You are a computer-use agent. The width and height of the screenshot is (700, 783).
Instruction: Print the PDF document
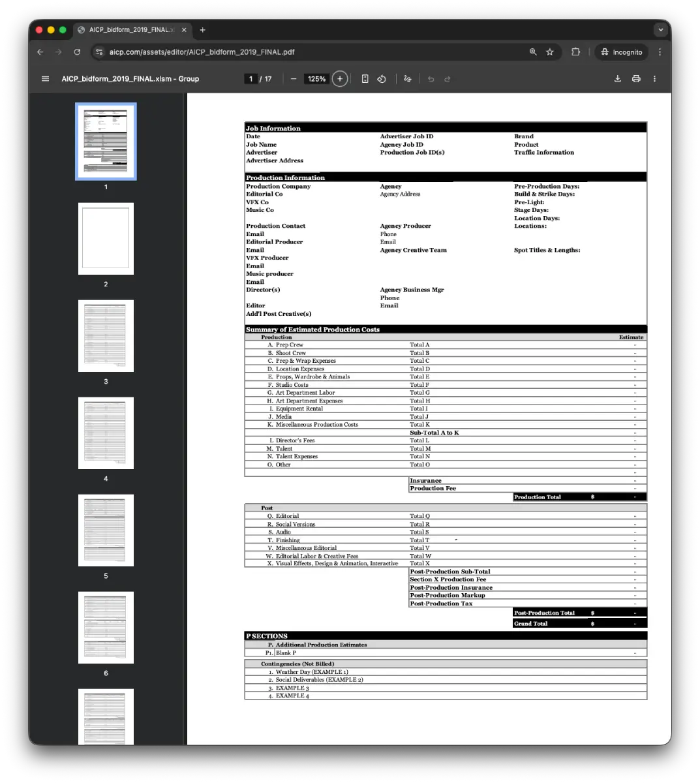636,79
